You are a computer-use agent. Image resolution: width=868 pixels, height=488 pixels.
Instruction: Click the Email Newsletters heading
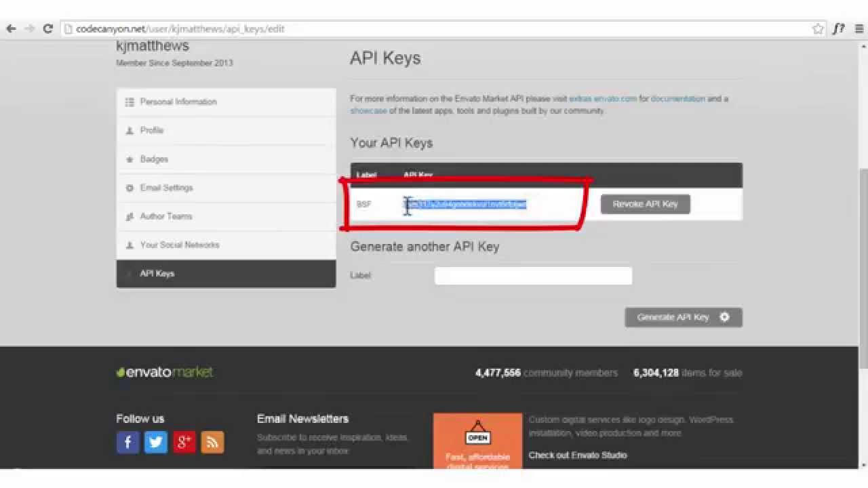(302, 419)
